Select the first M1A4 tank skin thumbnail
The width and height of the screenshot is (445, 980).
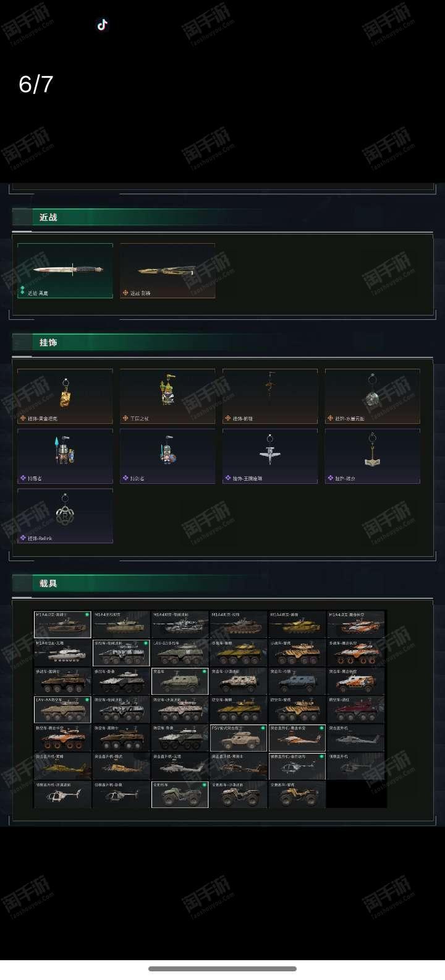62,624
